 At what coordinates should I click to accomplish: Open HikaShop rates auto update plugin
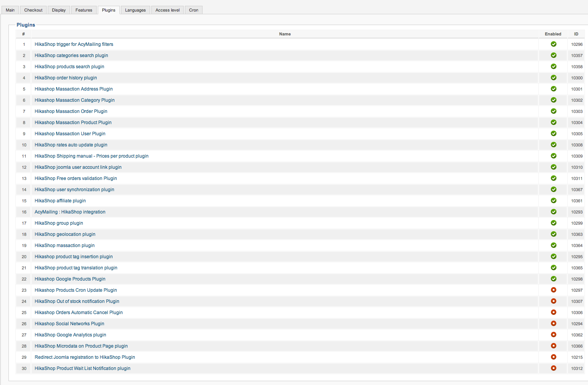coord(71,145)
